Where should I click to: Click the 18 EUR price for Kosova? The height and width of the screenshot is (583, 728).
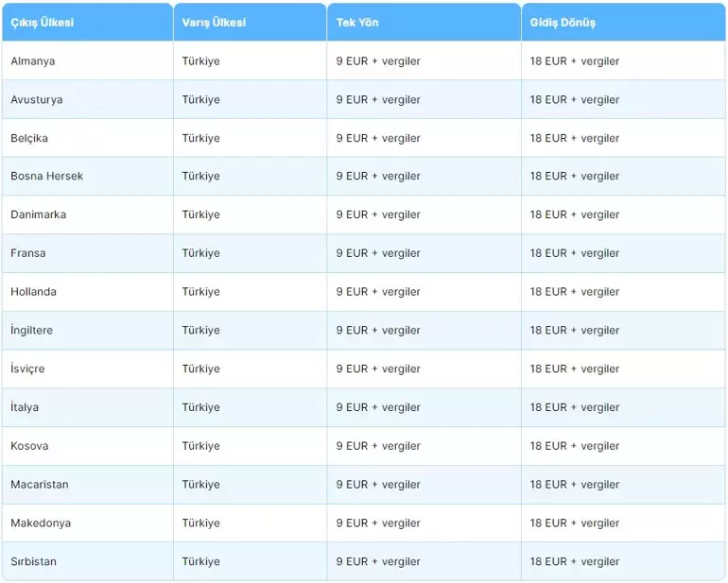point(575,446)
